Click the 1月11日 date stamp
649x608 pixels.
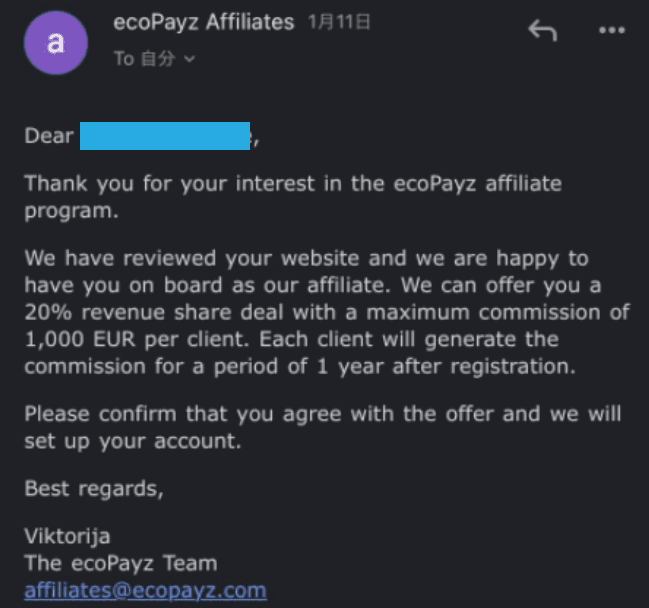pos(339,22)
